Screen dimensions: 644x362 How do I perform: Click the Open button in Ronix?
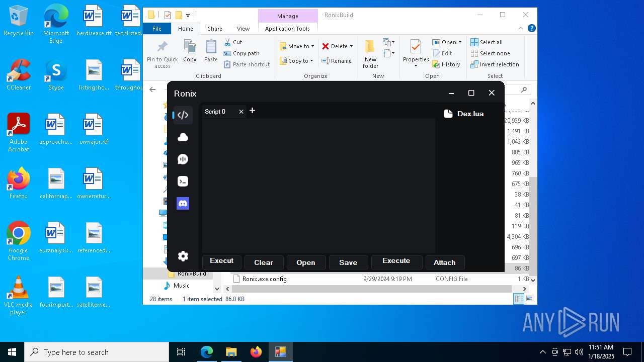pos(306,262)
